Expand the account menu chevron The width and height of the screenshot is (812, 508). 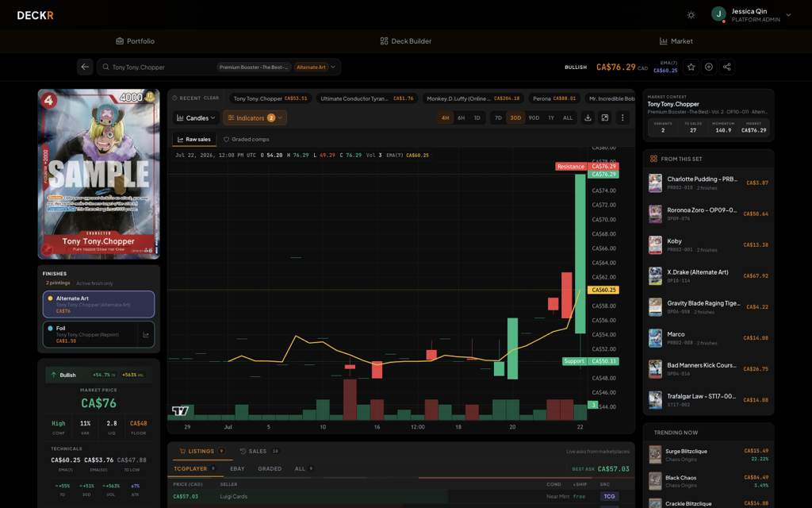(788, 15)
